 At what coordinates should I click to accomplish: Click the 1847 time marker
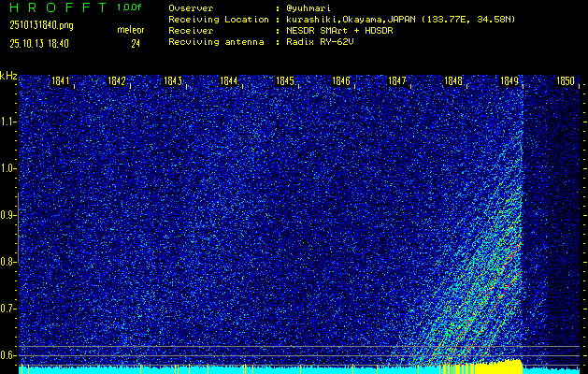point(397,80)
